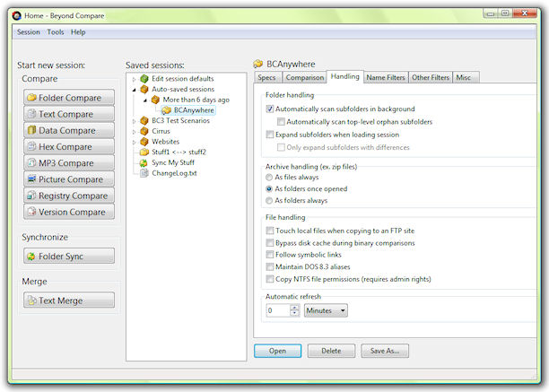Open the Tools menu
This screenshot has width=549, height=392.
[x=56, y=32]
